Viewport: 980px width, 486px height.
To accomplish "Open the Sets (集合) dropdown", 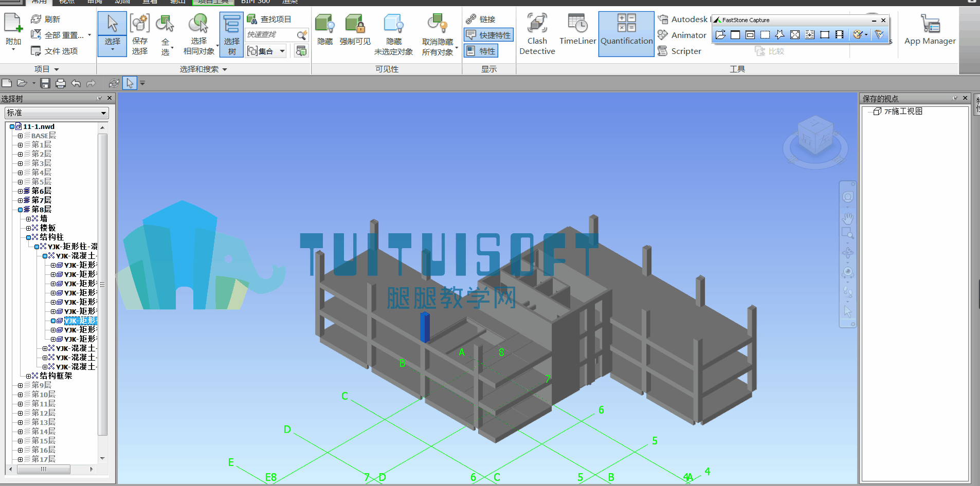I will coord(266,51).
